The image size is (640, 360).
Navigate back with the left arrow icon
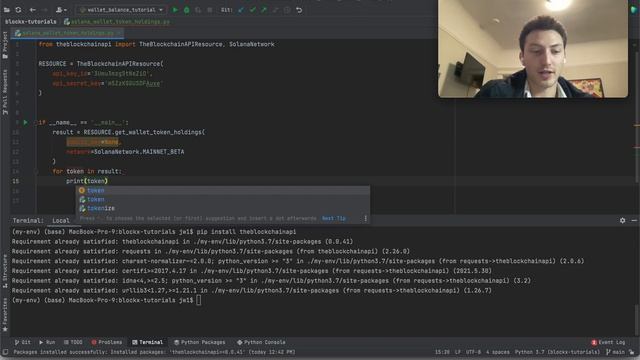click(x=33, y=10)
